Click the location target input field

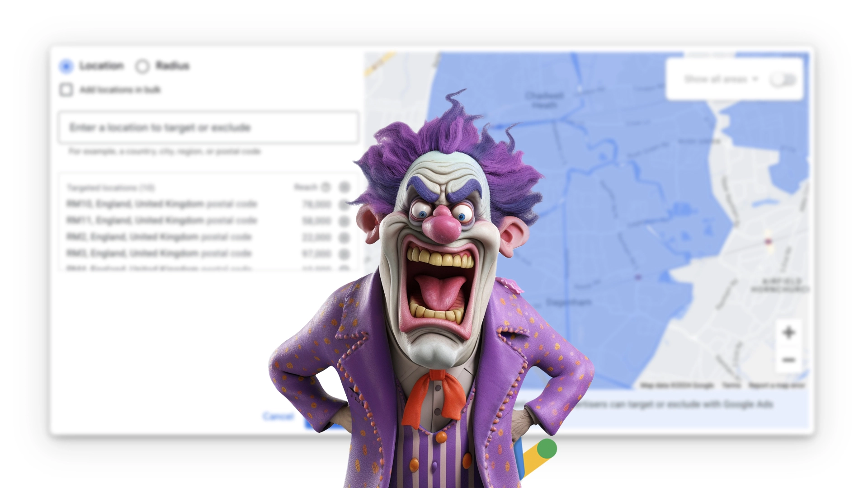pyautogui.click(x=209, y=127)
